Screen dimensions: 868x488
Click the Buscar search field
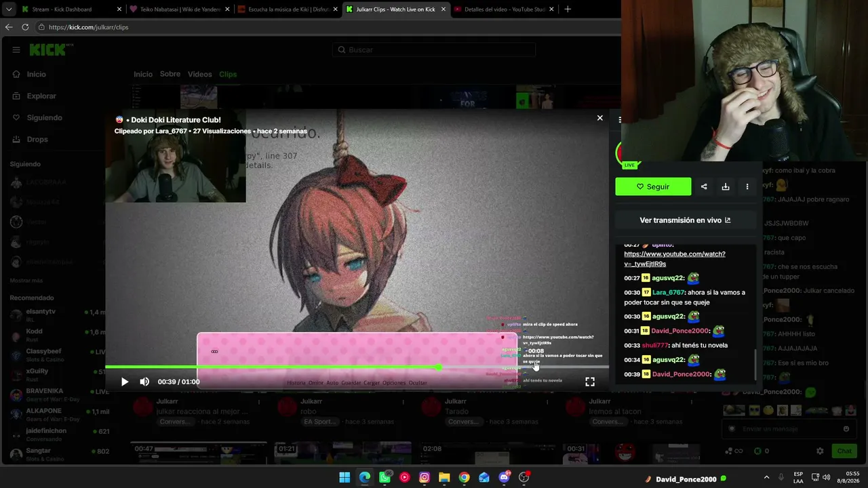pyautogui.click(x=434, y=49)
